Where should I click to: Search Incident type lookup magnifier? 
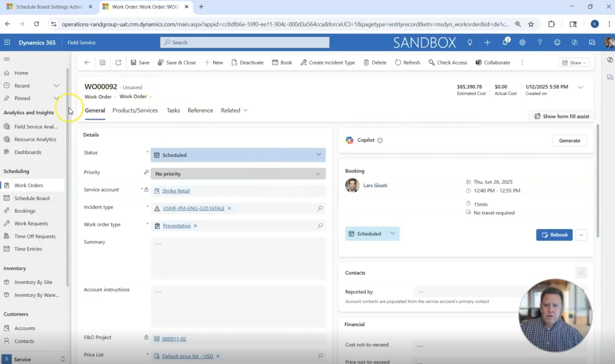coord(320,208)
